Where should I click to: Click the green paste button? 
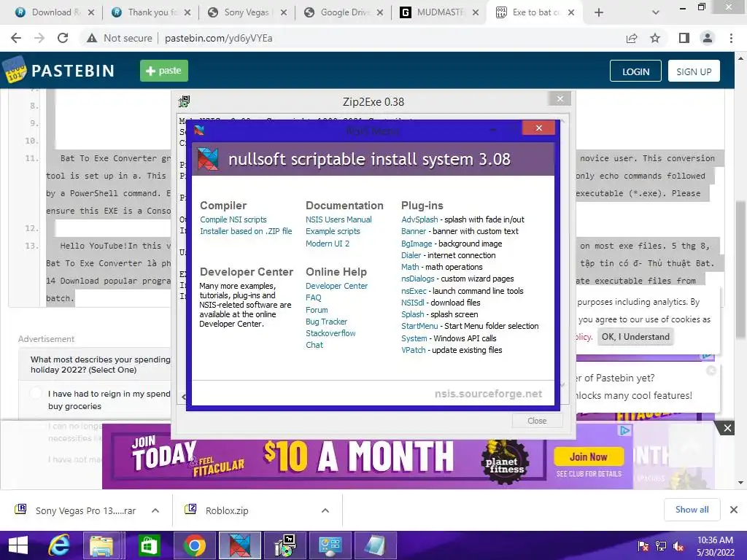[x=164, y=71]
